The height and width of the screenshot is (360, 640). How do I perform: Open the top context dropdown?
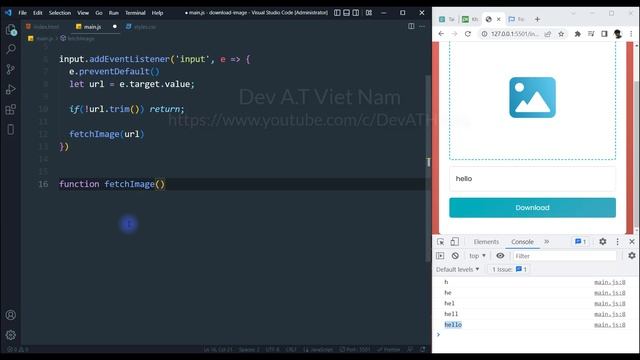click(x=477, y=256)
